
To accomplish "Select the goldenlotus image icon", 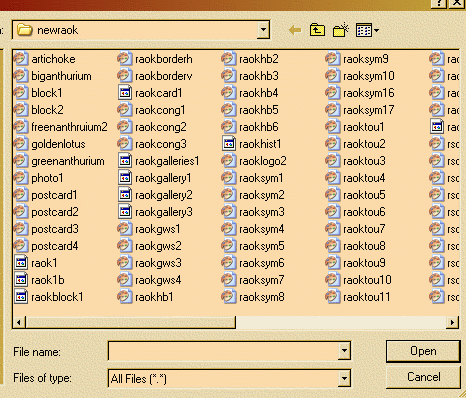I will (21, 144).
